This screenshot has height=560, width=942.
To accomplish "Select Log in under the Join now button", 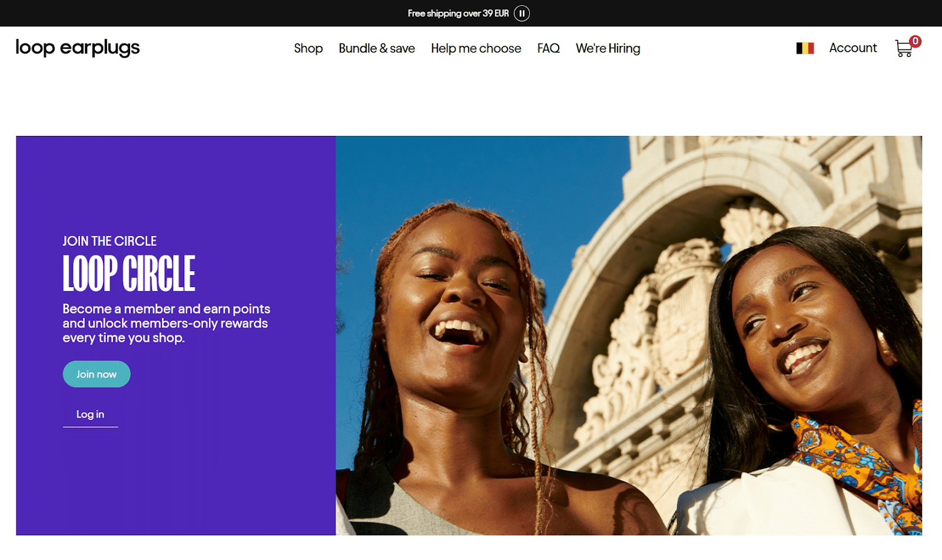I will 89,414.
